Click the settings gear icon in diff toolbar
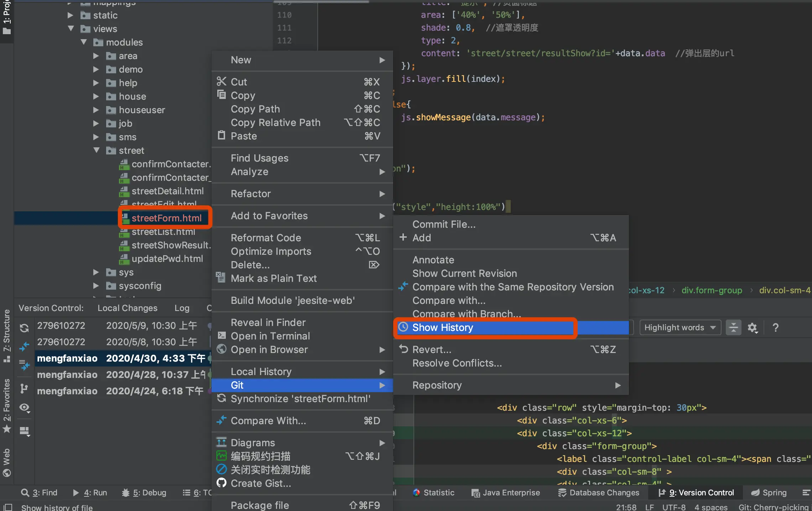 (x=752, y=328)
